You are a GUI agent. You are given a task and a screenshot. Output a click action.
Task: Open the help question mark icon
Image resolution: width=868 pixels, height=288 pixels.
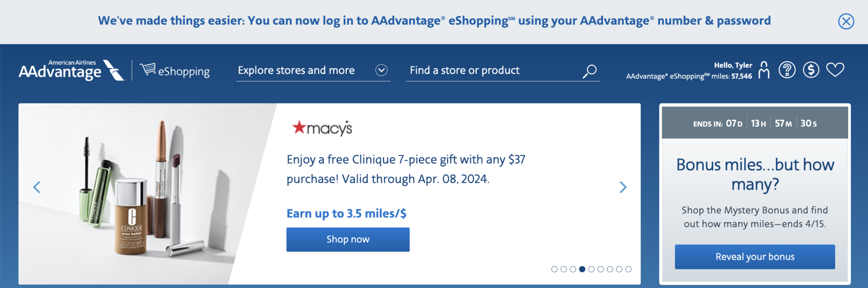pos(787,70)
